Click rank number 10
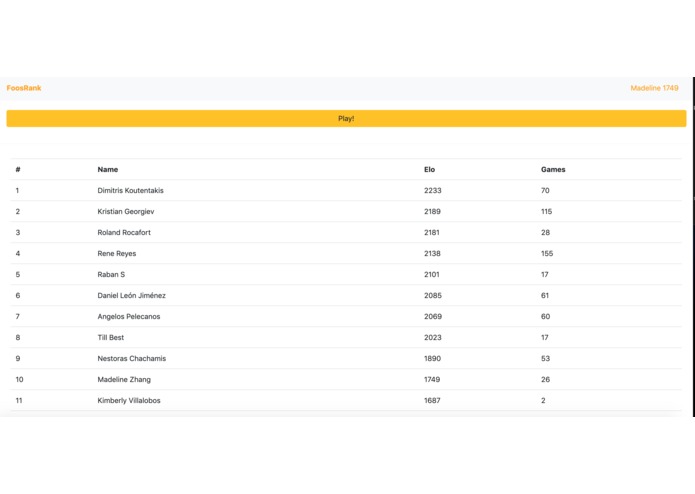The height and width of the screenshot is (494, 695). pos(20,379)
